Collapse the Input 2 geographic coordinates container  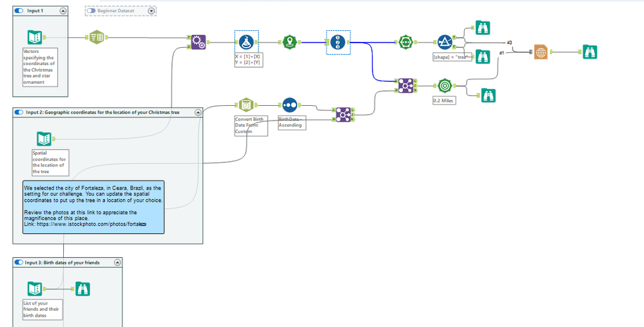[198, 112]
